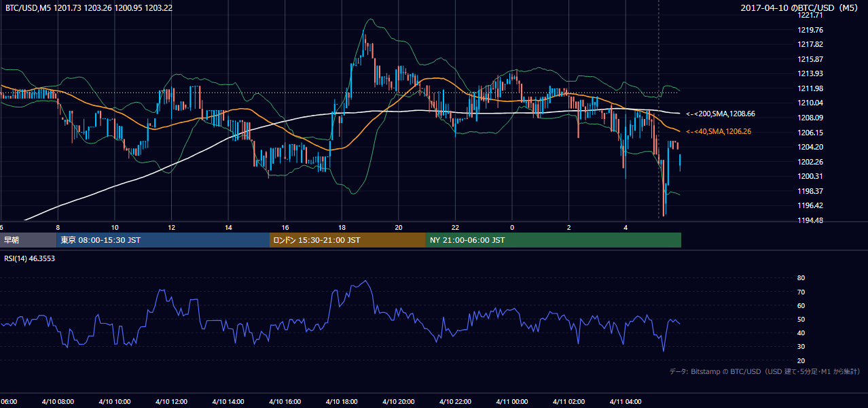This screenshot has width=868, height=408.
Task: Click the 4/10 10:00 bottom date label
Action: [114, 402]
